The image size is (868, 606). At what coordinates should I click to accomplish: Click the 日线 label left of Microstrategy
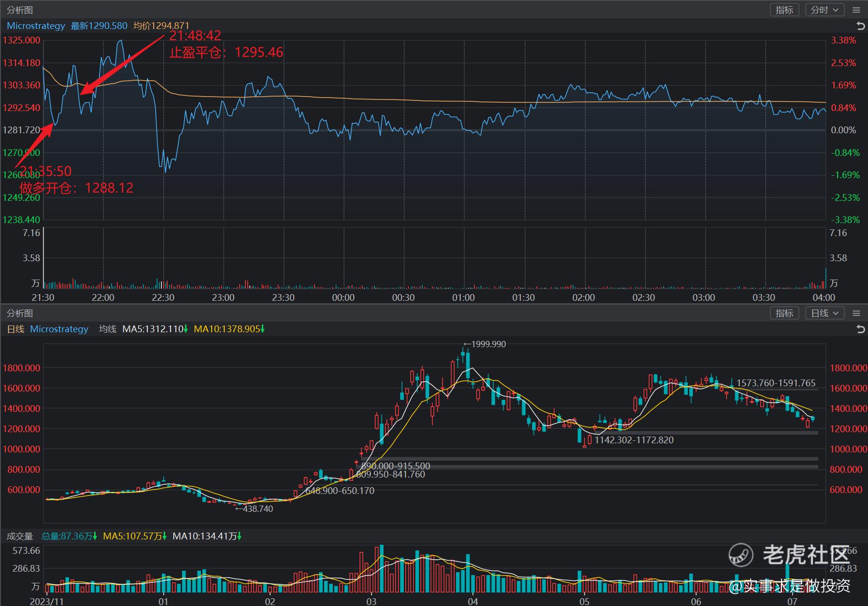[15, 329]
